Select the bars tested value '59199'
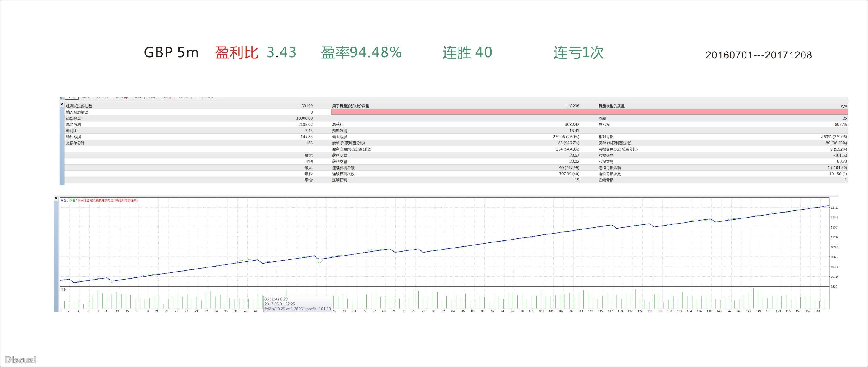 (x=307, y=106)
